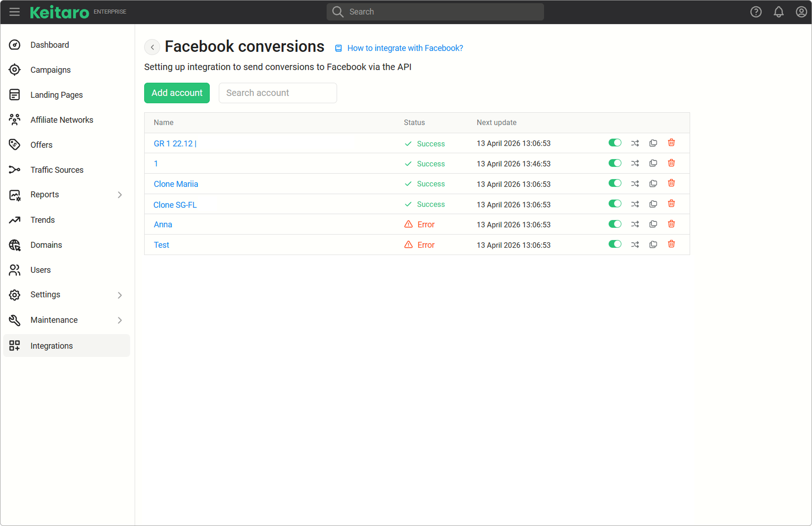
Task: Click the Add account button
Action: (177, 93)
